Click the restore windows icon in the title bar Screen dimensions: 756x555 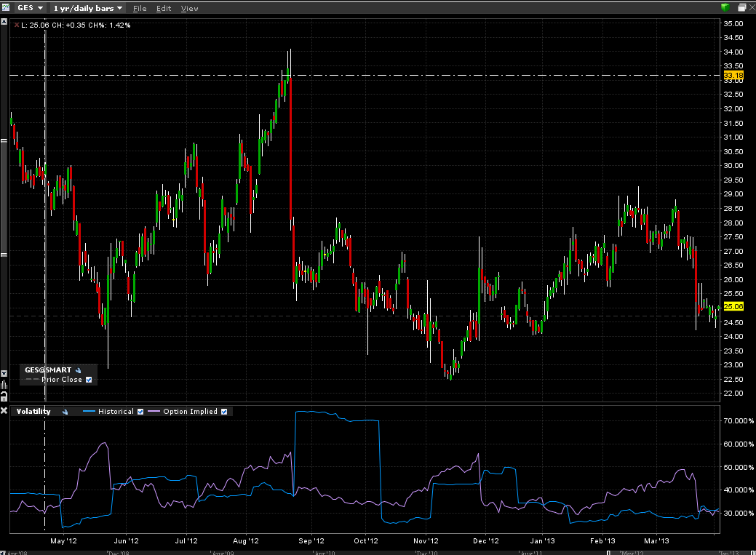tap(742, 7)
